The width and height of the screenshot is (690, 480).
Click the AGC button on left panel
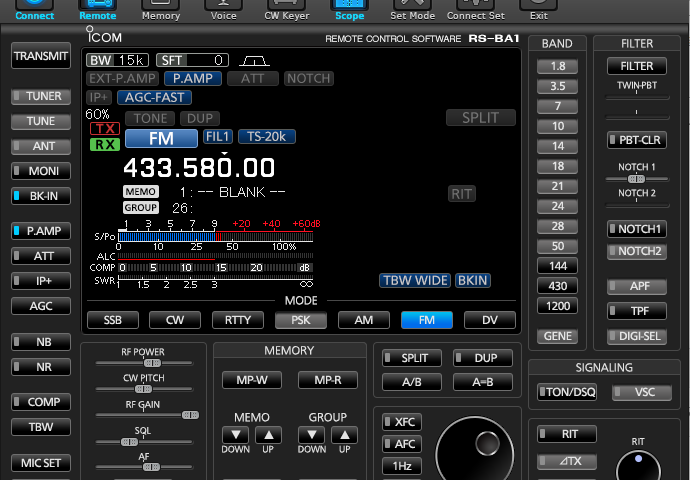pos(41,306)
